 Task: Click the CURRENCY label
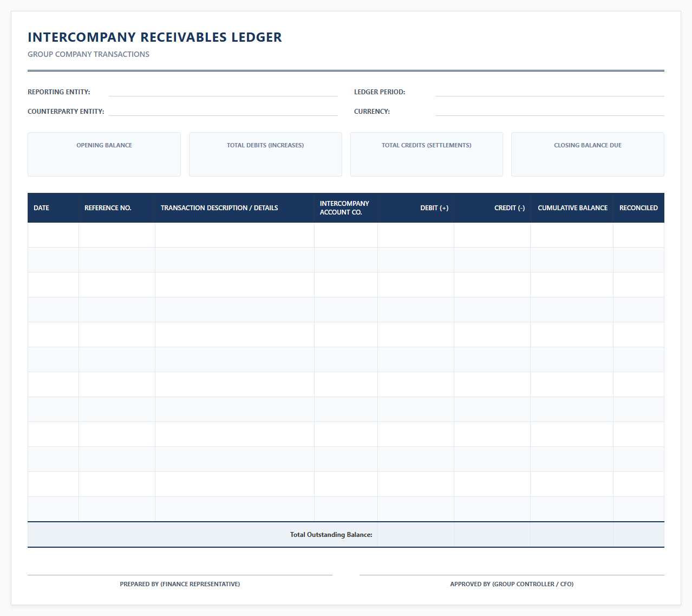coord(372,112)
